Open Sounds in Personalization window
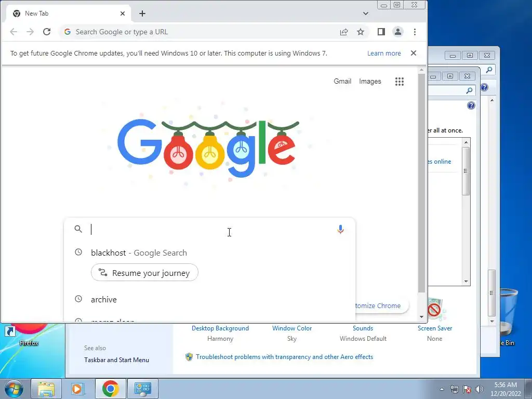The width and height of the screenshot is (532, 399). [x=363, y=328]
